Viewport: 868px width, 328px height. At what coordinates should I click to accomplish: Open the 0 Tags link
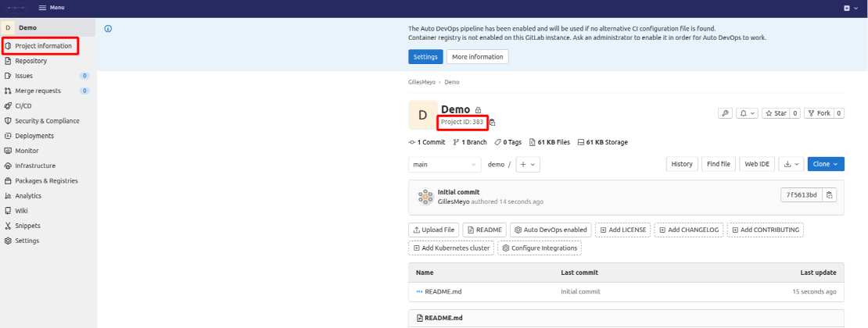pyautogui.click(x=508, y=142)
